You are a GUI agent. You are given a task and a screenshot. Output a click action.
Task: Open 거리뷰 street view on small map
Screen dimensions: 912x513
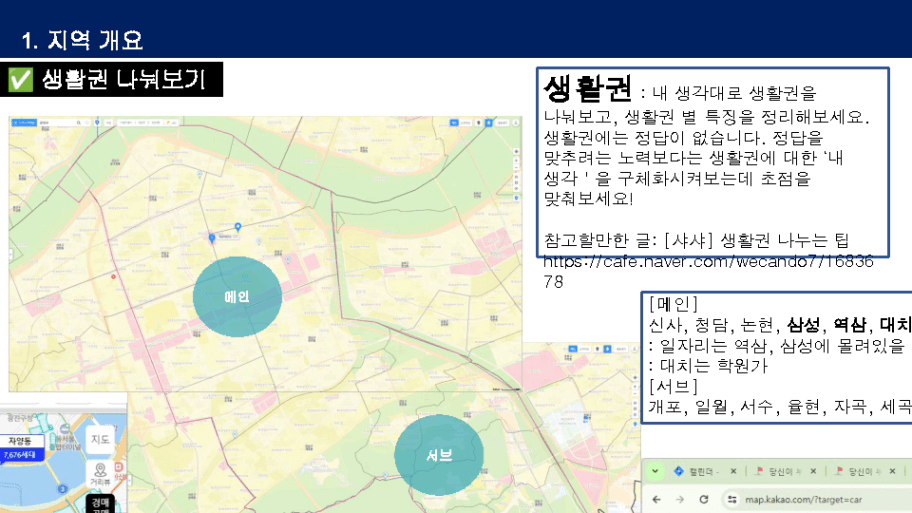point(100,474)
